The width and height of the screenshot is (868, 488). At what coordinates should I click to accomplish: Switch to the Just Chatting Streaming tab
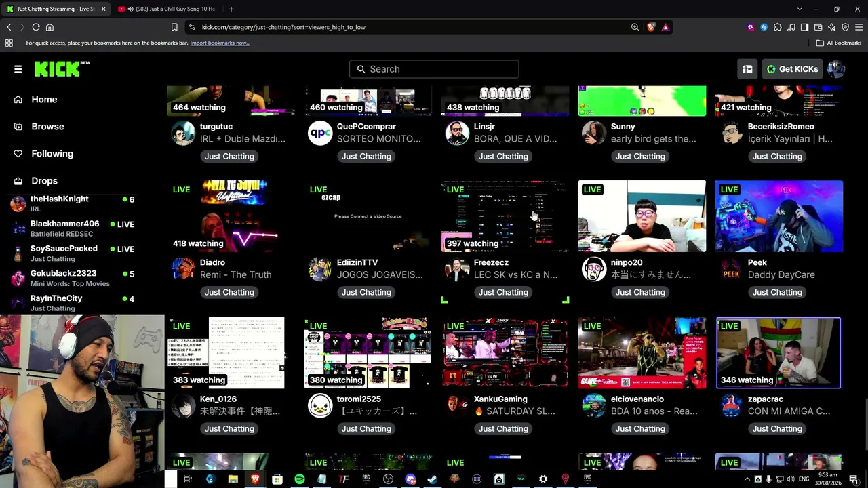[x=54, y=9]
